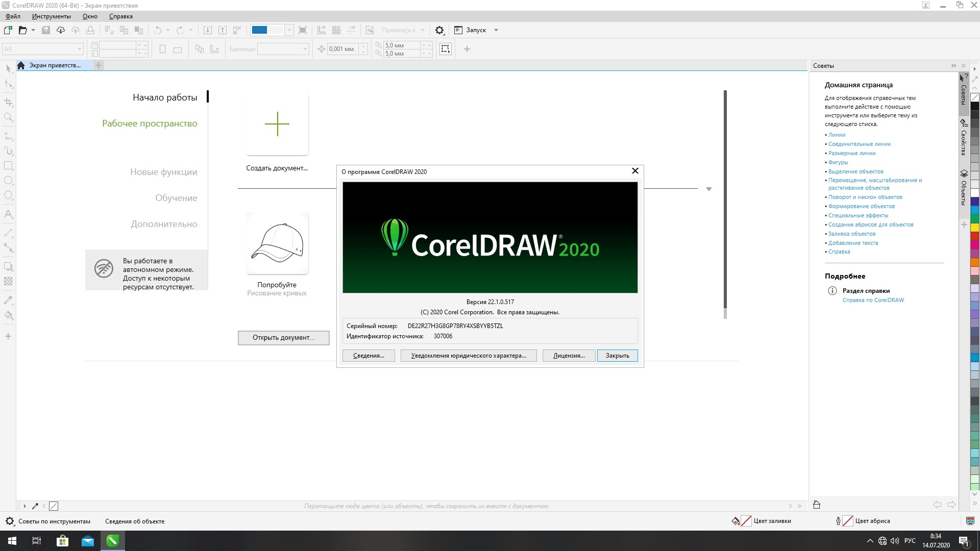980x551 pixels.
Task: Pick the red swatch in the palette
Action: tap(974, 236)
